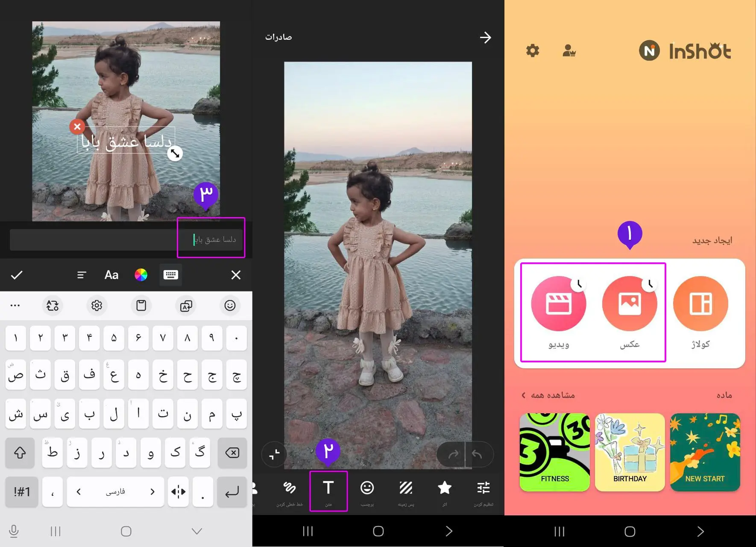Expand the See All materials list
This screenshot has width=756, height=547.
click(548, 395)
